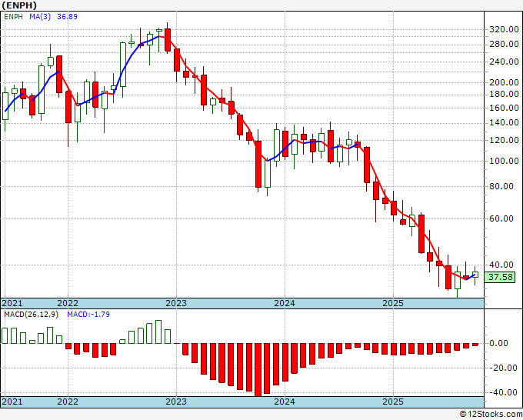Click the peak red candle near 320
Screen dimensions: 523x420
168,40
